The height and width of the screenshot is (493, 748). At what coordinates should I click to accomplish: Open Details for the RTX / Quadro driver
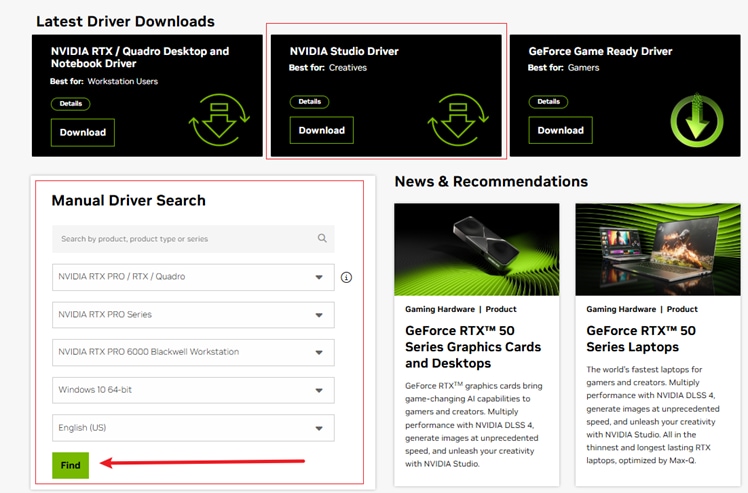pos(71,104)
